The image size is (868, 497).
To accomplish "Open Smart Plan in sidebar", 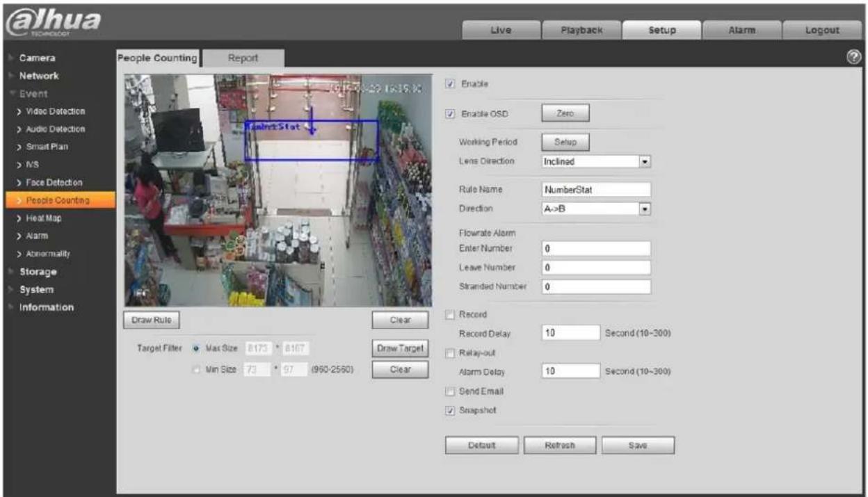I will (47, 147).
